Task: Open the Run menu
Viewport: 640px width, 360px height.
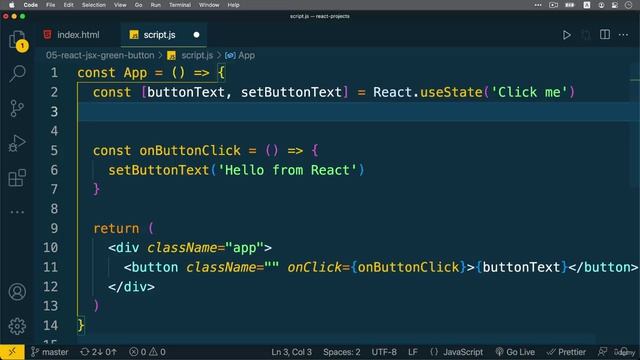Action: (x=156, y=5)
